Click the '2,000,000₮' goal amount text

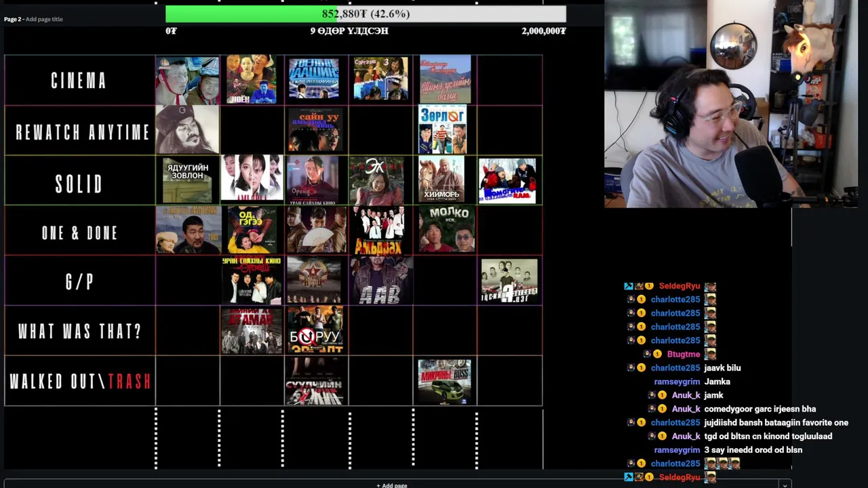coord(544,31)
